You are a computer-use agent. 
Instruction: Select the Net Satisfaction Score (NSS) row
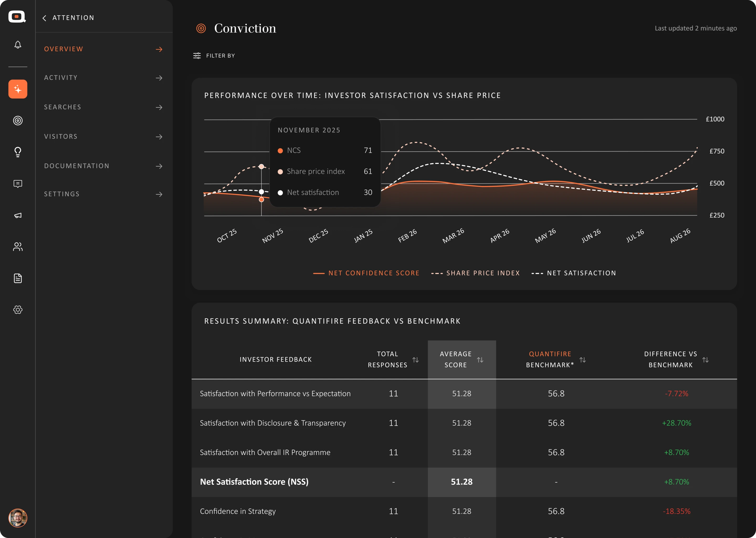(464, 482)
